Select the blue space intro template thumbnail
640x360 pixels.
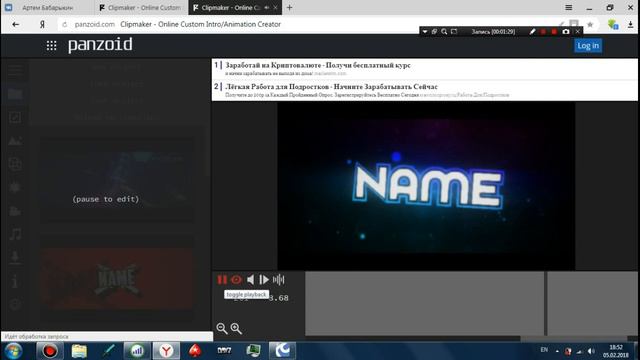pos(117,180)
